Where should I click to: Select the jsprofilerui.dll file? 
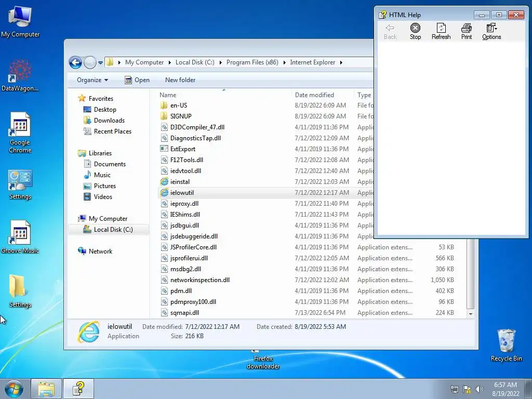click(x=189, y=258)
